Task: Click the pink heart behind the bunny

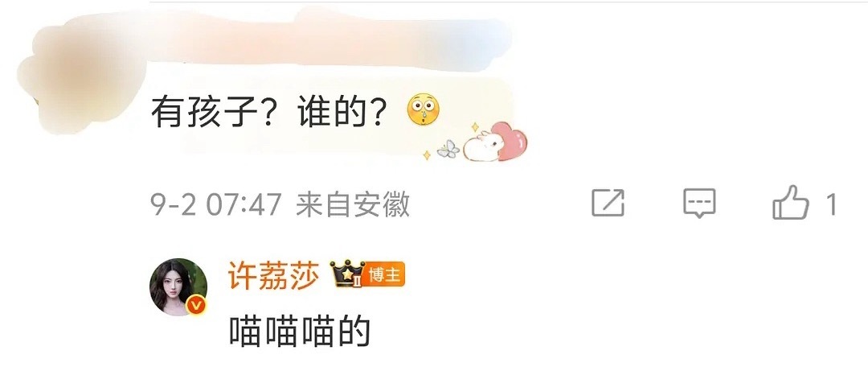Action: 511,141
